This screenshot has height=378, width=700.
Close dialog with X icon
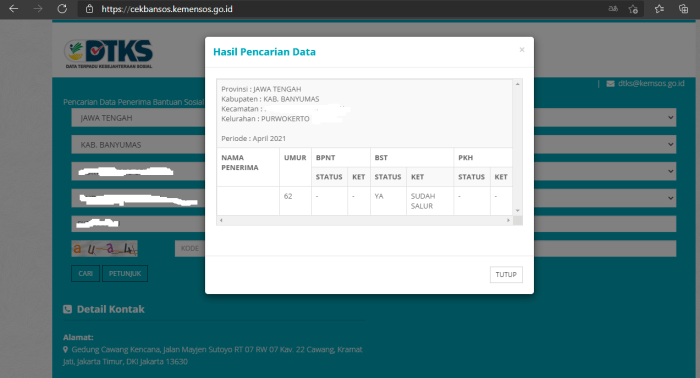click(x=521, y=50)
